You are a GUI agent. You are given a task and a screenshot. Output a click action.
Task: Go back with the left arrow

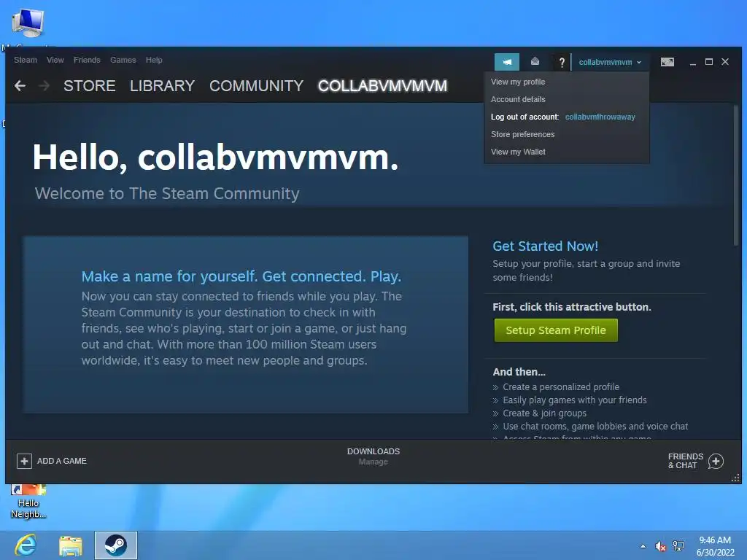click(20, 86)
